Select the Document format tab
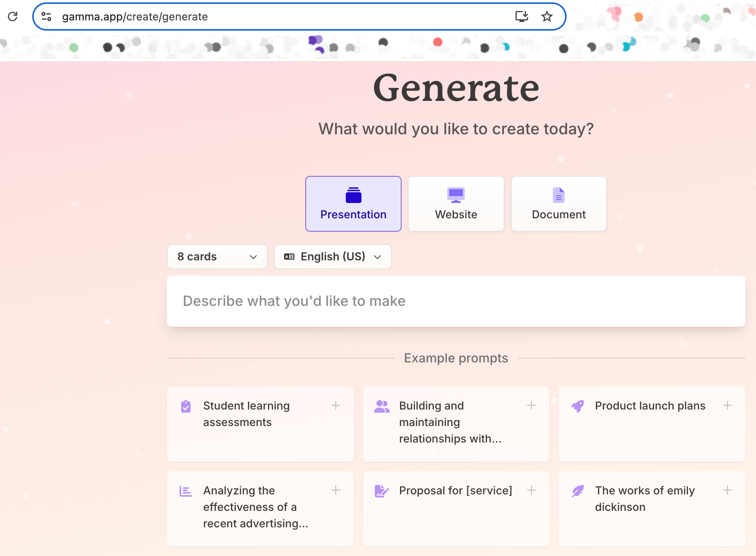Viewport: 756px width, 556px height. 559,204
